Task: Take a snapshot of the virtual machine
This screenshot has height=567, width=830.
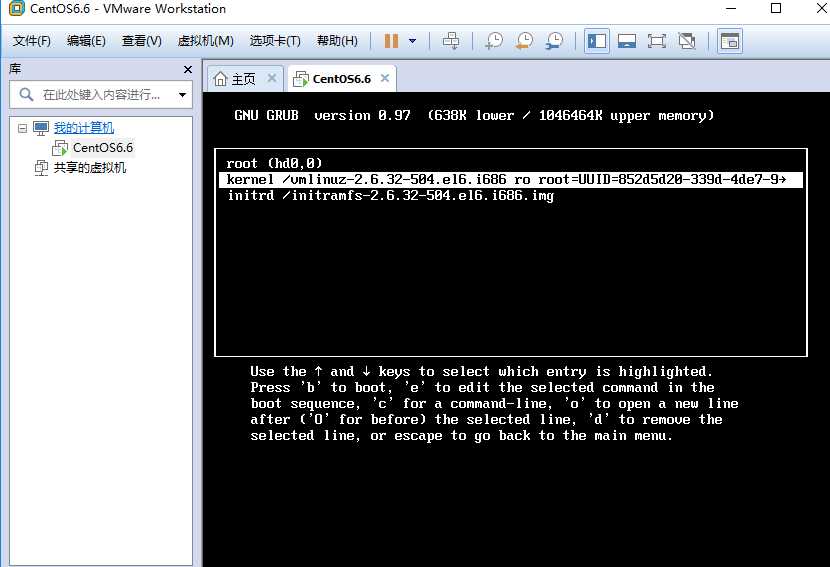Action: pos(494,41)
